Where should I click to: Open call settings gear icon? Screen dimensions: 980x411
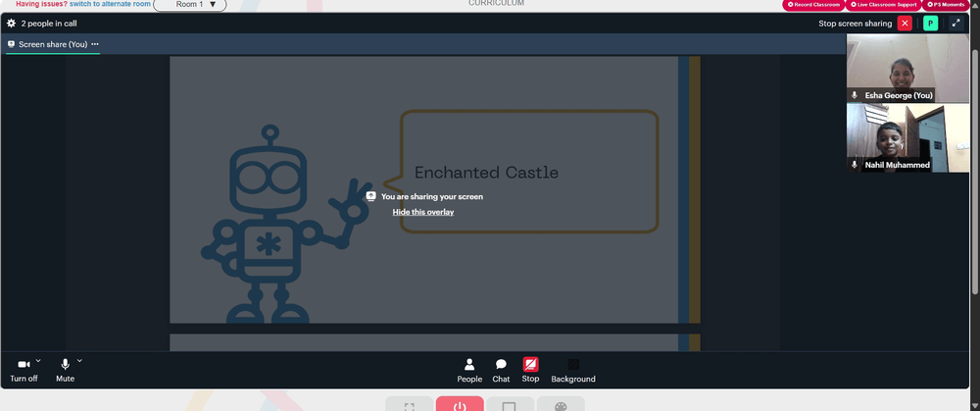(x=11, y=24)
